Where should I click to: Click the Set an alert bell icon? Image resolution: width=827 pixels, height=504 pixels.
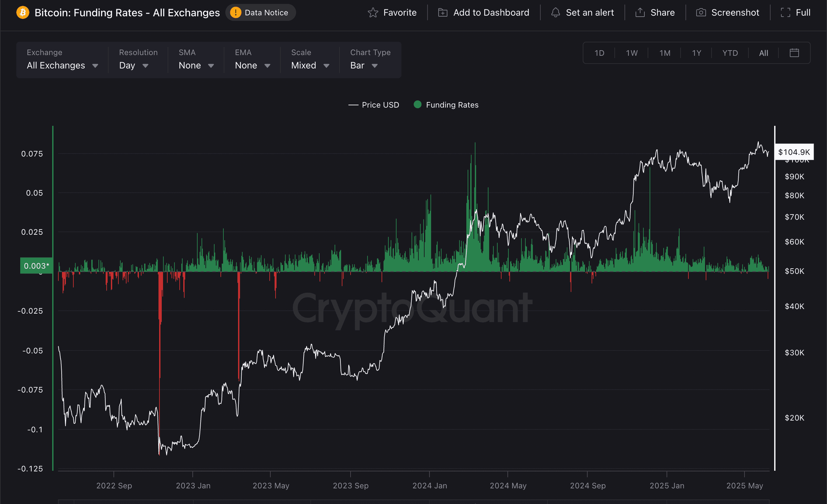tap(555, 13)
